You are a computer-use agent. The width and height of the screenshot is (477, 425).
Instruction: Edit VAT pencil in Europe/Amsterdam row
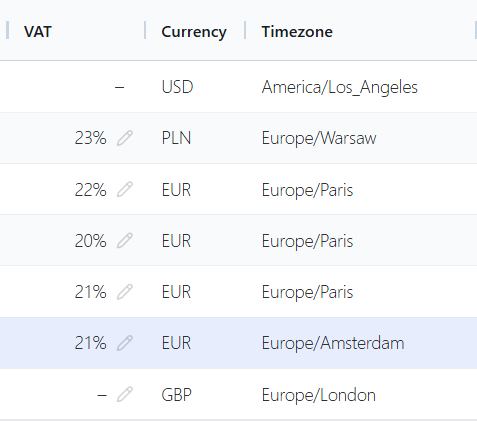point(125,343)
